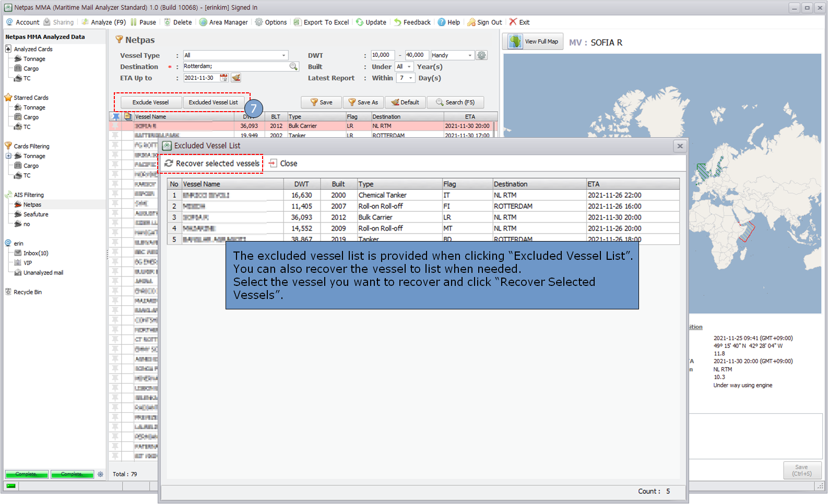The image size is (828, 504).
Task: Select Seafuture under AIS Filtering
Action: [x=36, y=214]
